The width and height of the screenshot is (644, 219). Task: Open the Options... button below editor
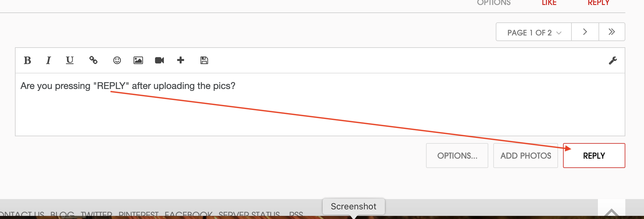(457, 156)
